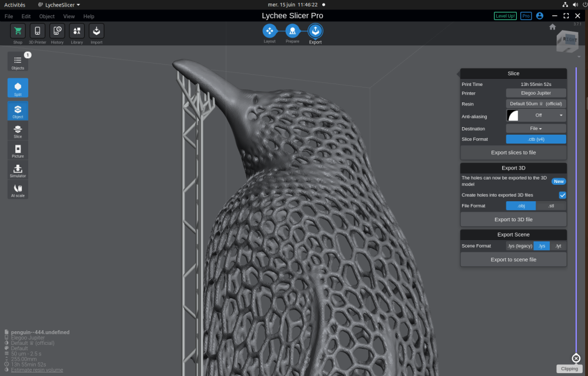Choose the .stl file format

click(551, 205)
